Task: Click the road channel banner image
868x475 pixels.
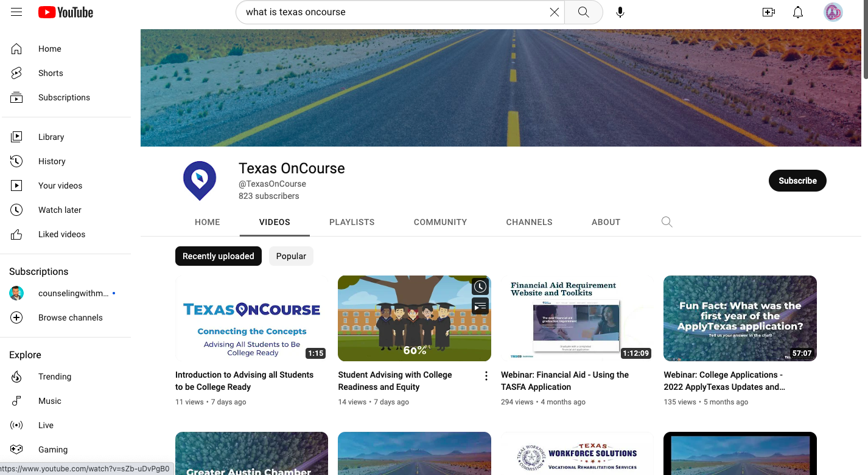Action: pyautogui.click(x=501, y=88)
